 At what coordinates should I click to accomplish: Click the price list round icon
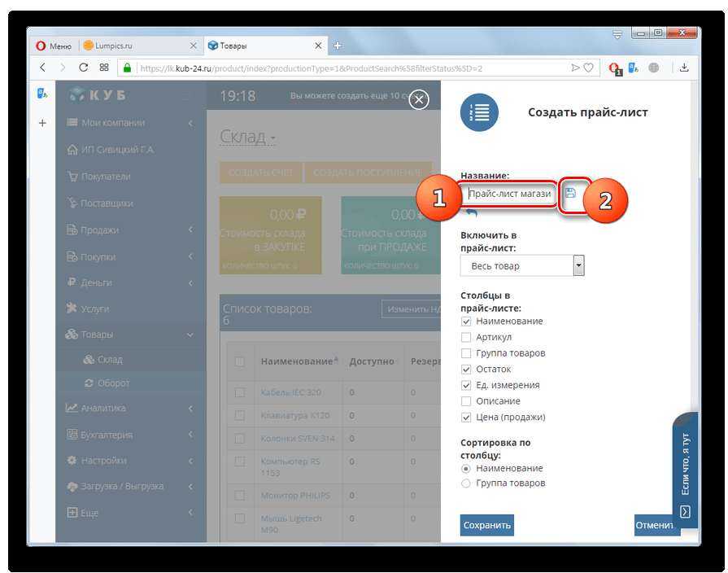coord(479,112)
